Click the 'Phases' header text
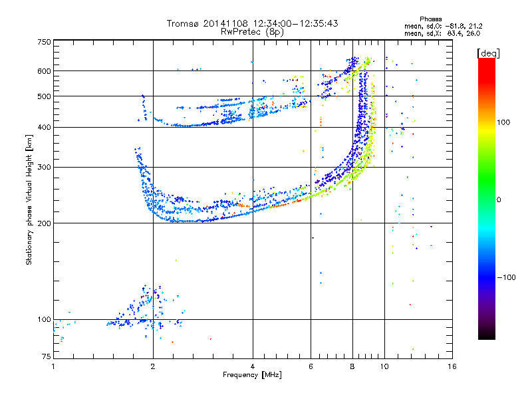 coord(430,19)
